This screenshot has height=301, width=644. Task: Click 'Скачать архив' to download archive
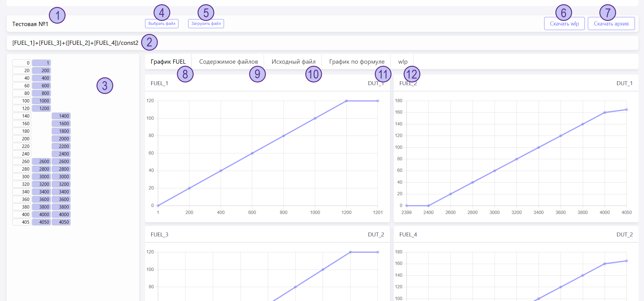pyautogui.click(x=611, y=24)
